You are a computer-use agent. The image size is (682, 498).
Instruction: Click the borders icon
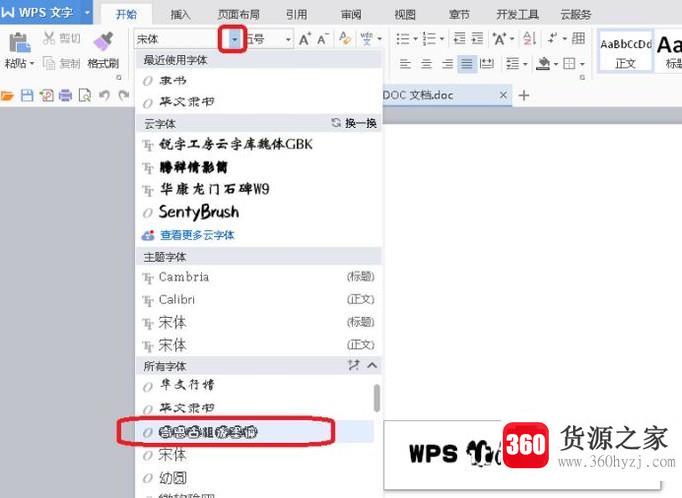click(569, 64)
